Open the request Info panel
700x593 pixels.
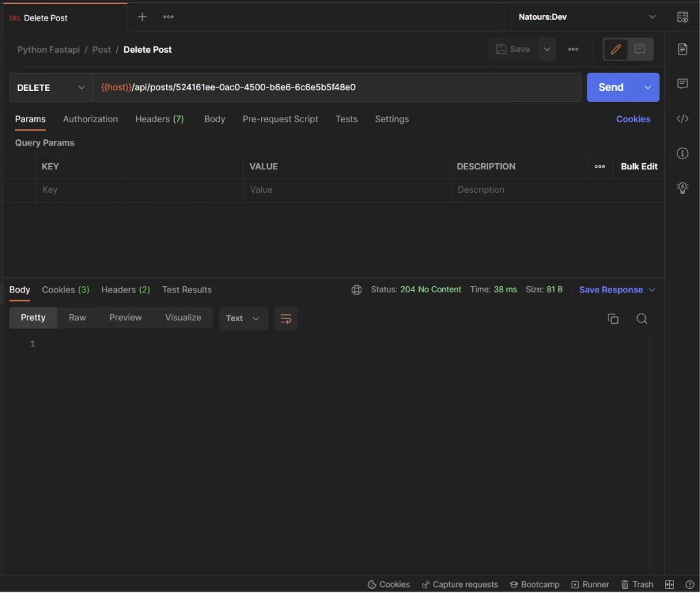tap(682, 153)
